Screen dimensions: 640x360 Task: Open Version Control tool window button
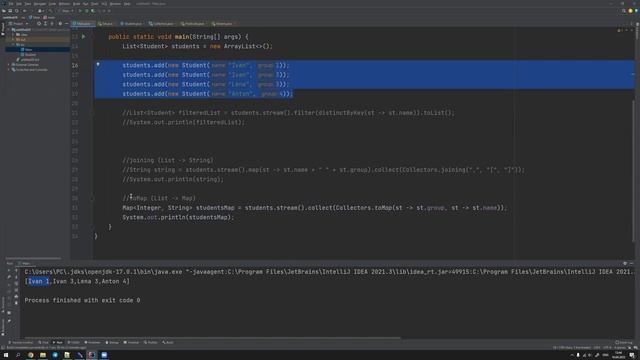click(x=20, y=342)
